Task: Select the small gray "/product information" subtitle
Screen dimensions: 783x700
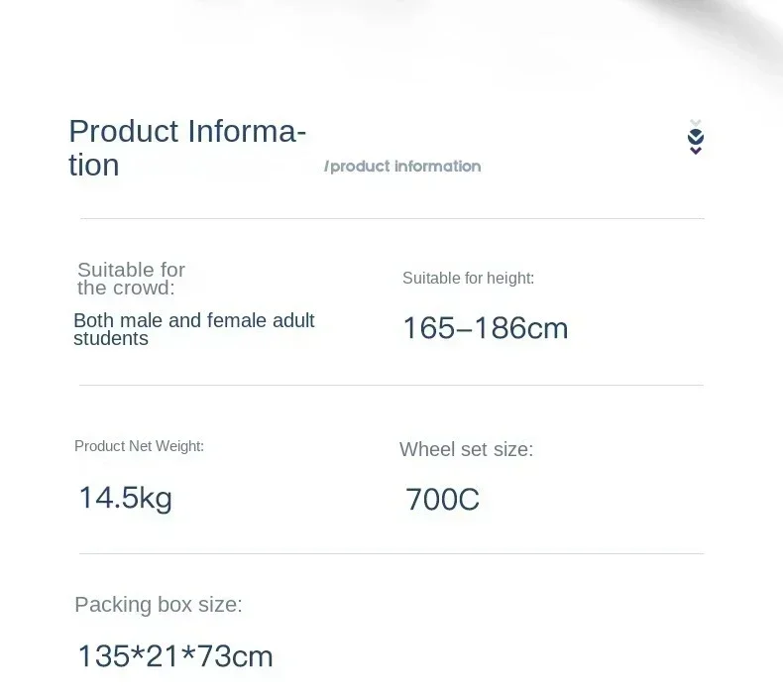Action: (x=402, y=167)
